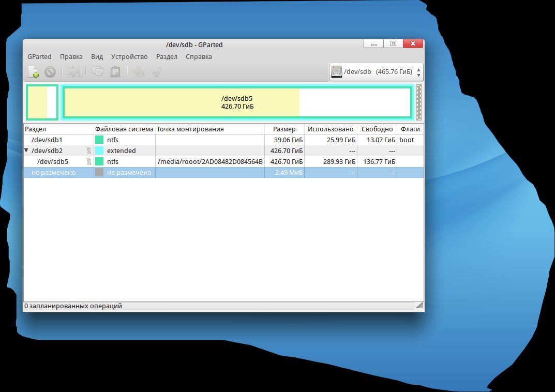The height and width of the screenshot is (392, 555).
Task: Click the lock key icon on /dev/sdb2 row
Action: coord(89,150)
